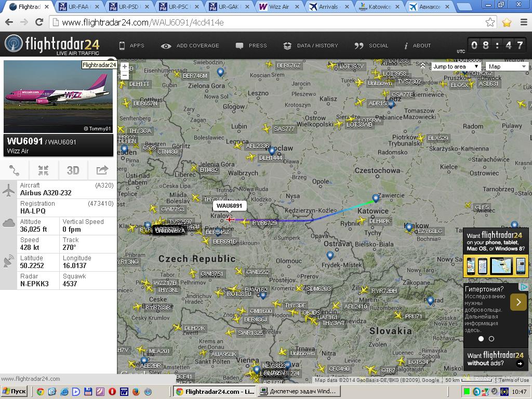Select the second ad carousel dot
This screenshot has width=532, height=399.
pyautogui.click(x=491, y=339)
